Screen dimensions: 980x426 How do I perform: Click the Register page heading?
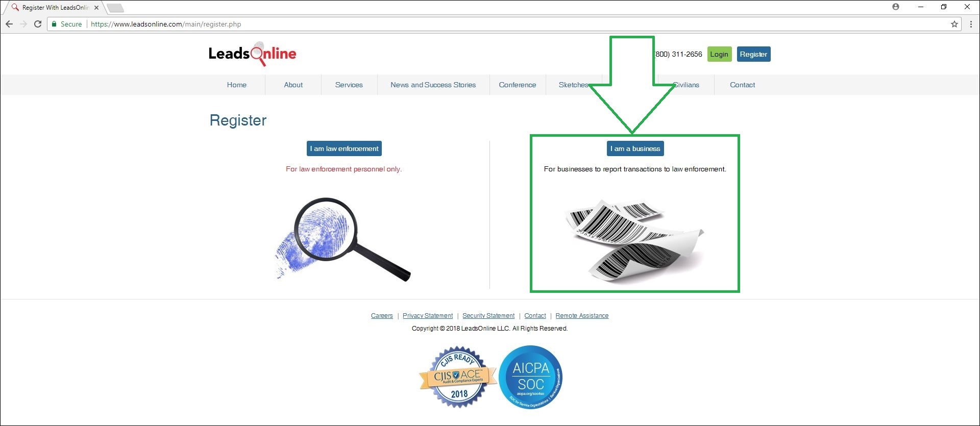(238, 120)
